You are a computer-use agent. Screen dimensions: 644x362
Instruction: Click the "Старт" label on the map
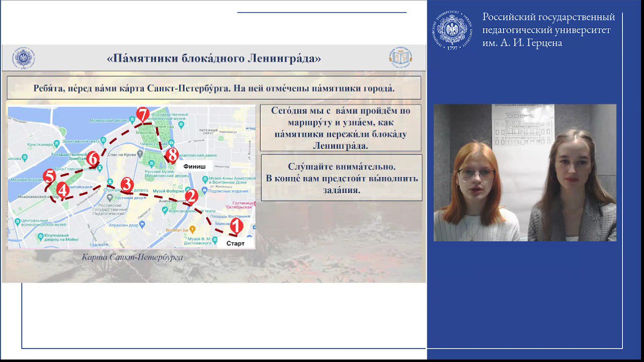click(235, 243)
